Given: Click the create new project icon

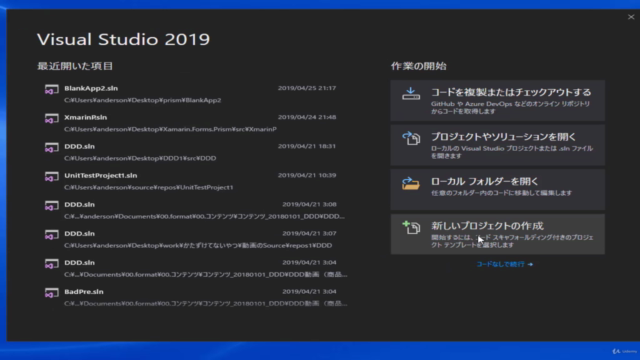Looking at the screenshot, I should pyautogui.click(x=411, y=227).
